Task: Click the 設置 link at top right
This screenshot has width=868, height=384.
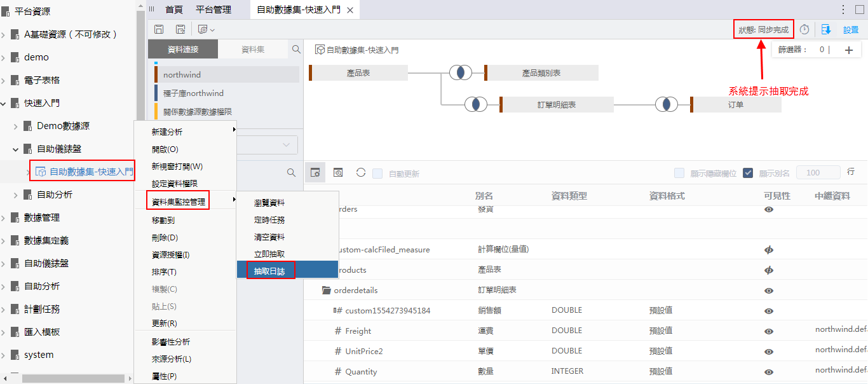Action: coord(850,30)
